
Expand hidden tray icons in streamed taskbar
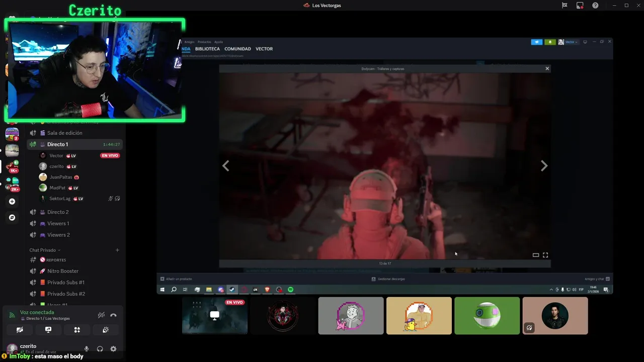point(551,290)
